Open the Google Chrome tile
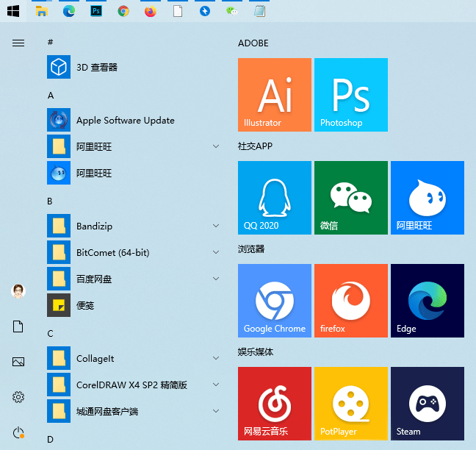 point(274,301)
